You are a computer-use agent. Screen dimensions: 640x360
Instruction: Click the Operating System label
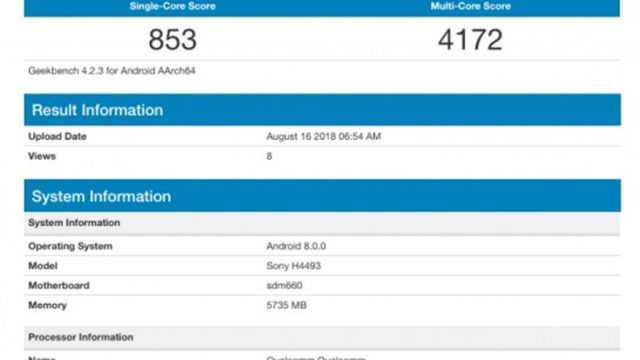[70, 246]
